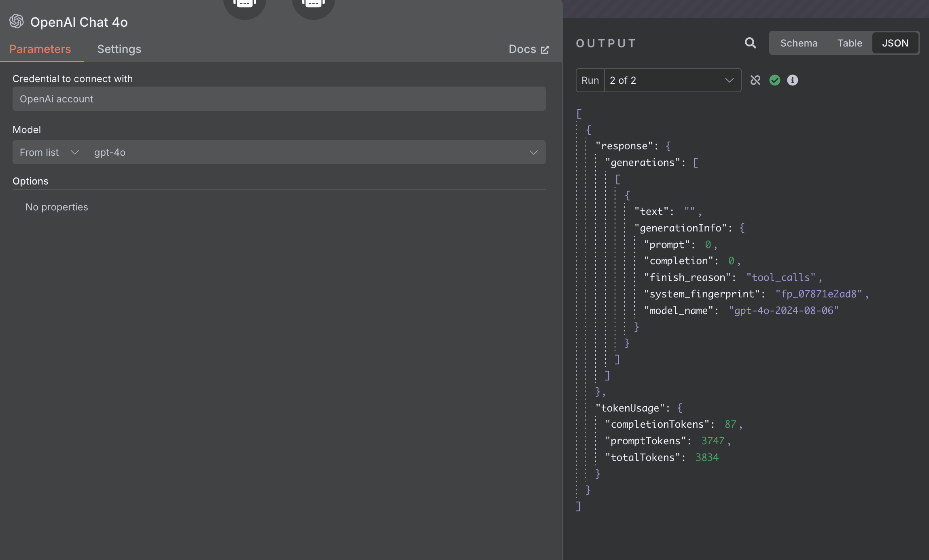929x560 pixels.
Task: Click the info circle icon
Action: coord(793,80)
